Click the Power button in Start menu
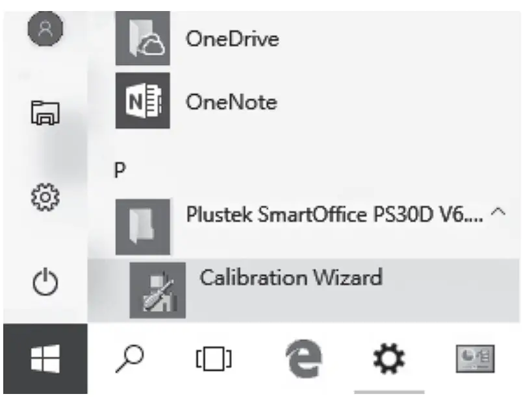The image size is (532, 405). pyautogui.click(x=45, y=282)
